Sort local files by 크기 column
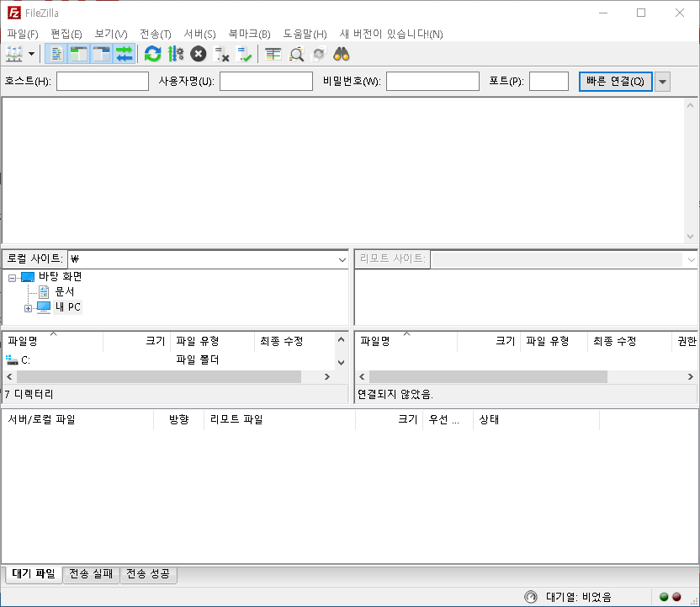 (136, 341)
